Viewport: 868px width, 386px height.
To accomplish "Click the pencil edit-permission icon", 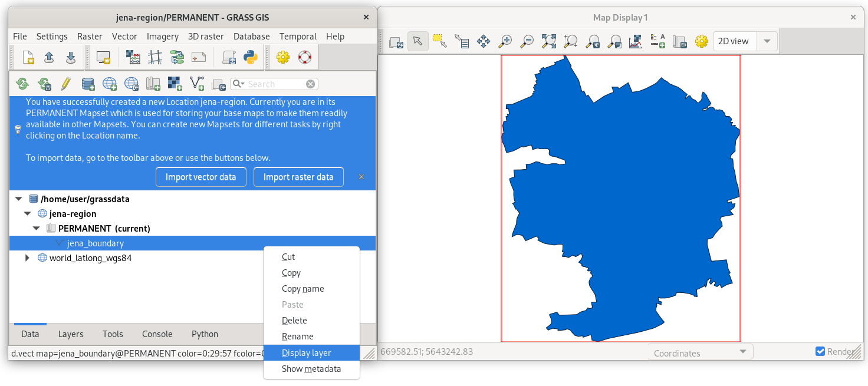I will coord(66,84).
